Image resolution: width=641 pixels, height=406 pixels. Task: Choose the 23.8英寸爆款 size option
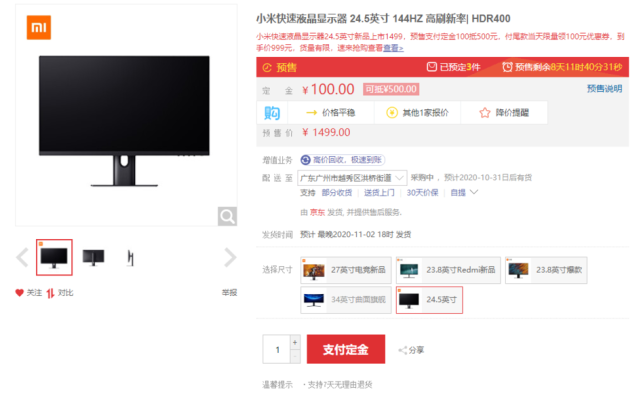click(x=546, y=270)
